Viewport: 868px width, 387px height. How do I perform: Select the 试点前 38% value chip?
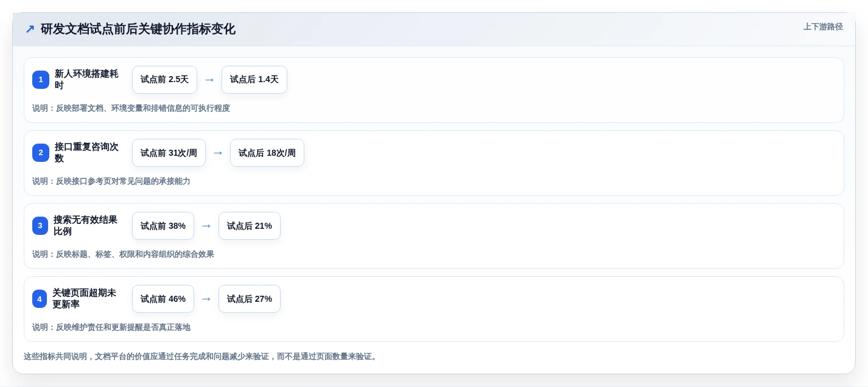(163, 226)
